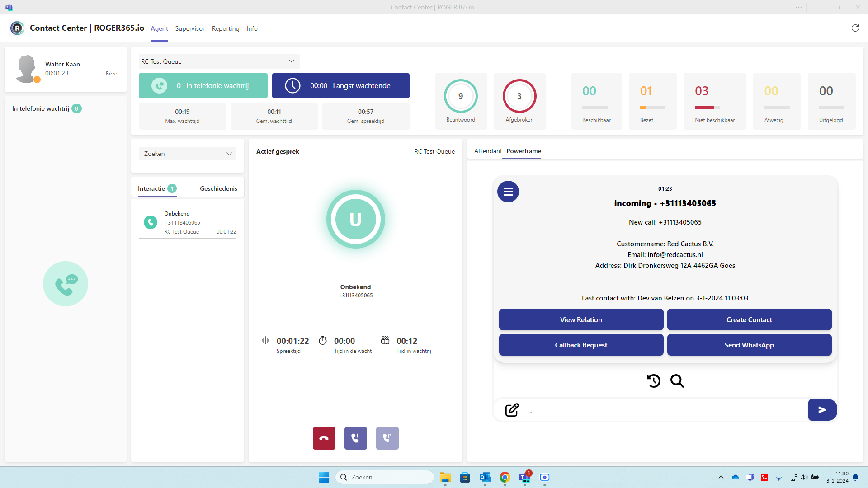
Task: Click the Send WhatsApp button
Action: click(749, 345)
